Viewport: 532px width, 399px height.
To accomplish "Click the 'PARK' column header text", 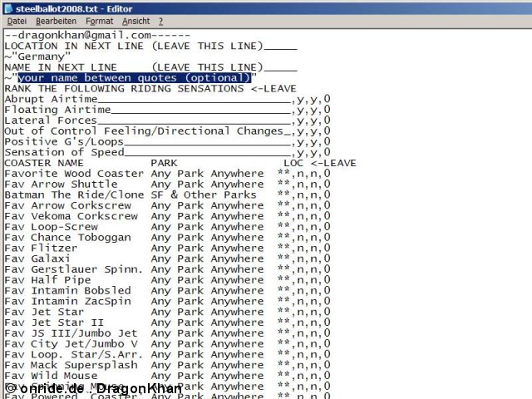I will pyautogui.click(x=165, y=163).
